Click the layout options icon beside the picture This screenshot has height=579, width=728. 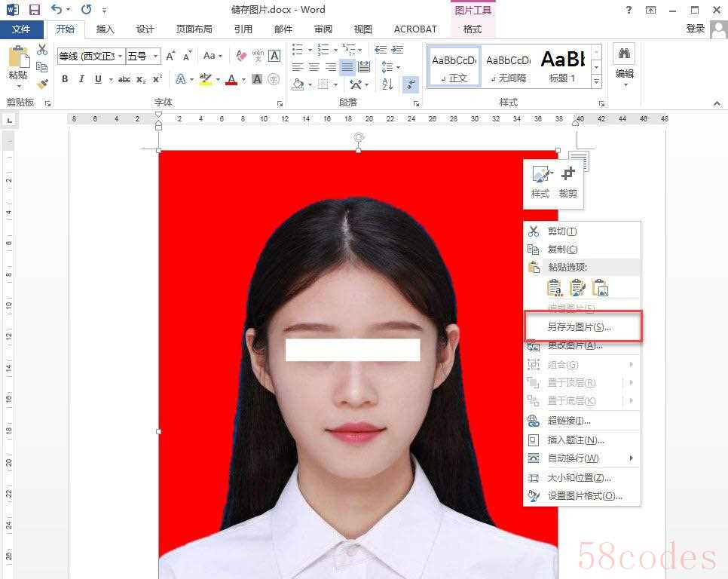(x=578, y=161)
